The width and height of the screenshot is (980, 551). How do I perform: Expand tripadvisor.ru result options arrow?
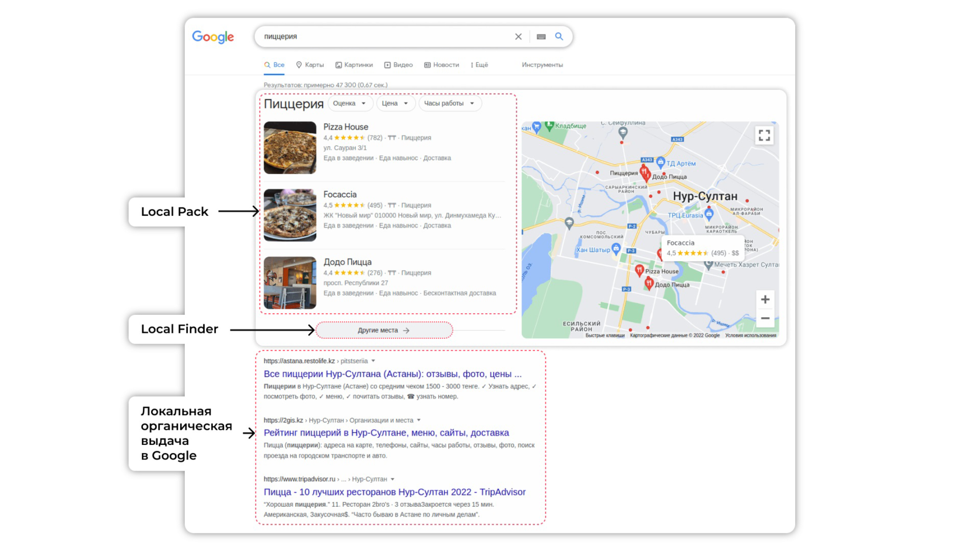(x=393, y=479)
